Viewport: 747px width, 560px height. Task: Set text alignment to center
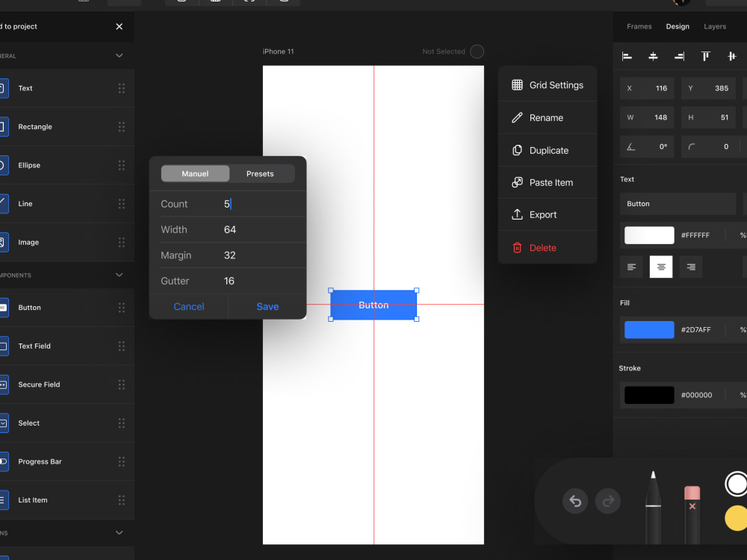(661, 267)
